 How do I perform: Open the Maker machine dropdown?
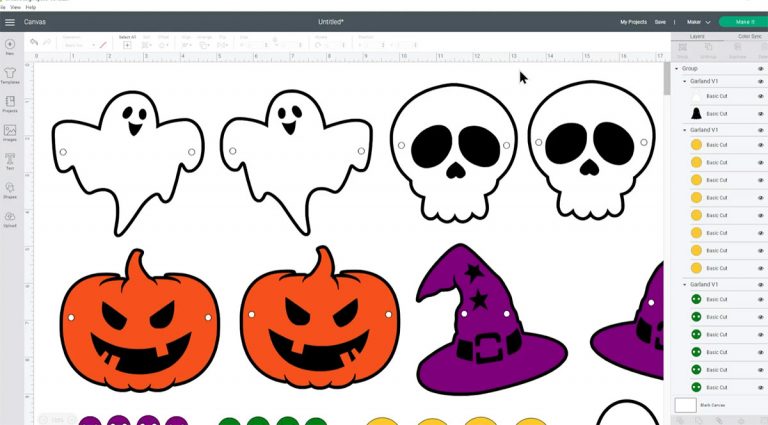coord(698,22)
